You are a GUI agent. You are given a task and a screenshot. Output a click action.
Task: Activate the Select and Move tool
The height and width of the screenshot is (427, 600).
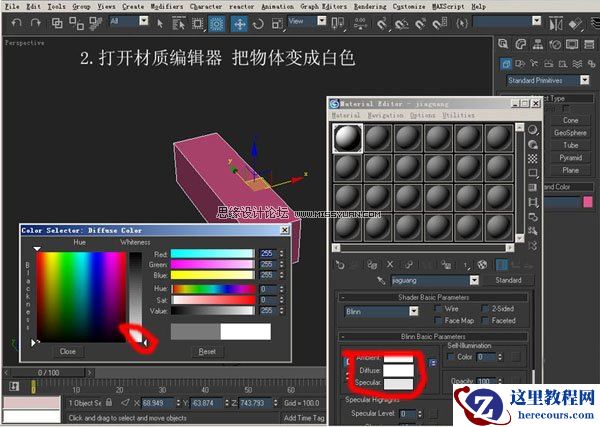pyautogui.click(x=240, y=24)
